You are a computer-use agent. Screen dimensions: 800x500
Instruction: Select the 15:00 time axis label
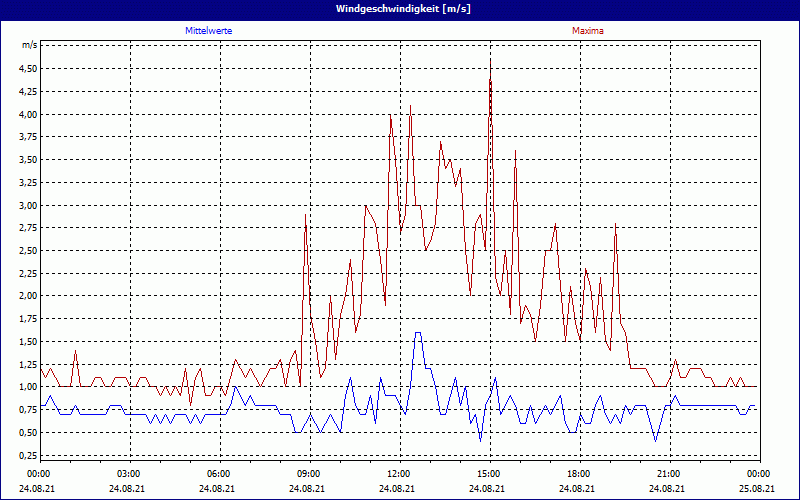(x=489, y=473)
